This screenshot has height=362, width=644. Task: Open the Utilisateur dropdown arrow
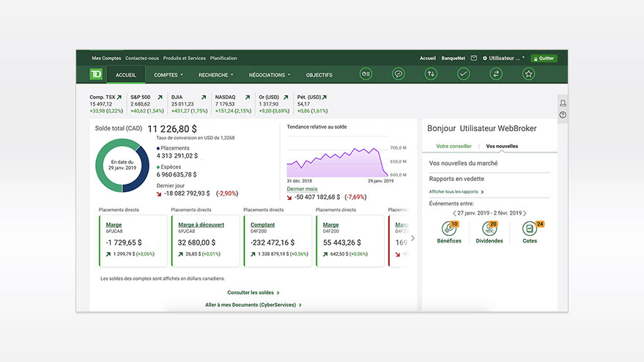pos(523,58)
